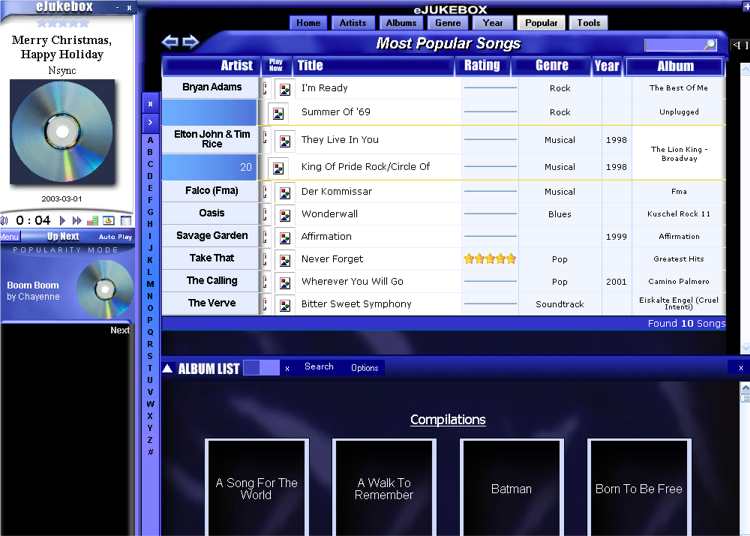The width and height of the screenshot is (750, 536).
Task: Open A Song For The World album
Action: (x=257, y=488)
